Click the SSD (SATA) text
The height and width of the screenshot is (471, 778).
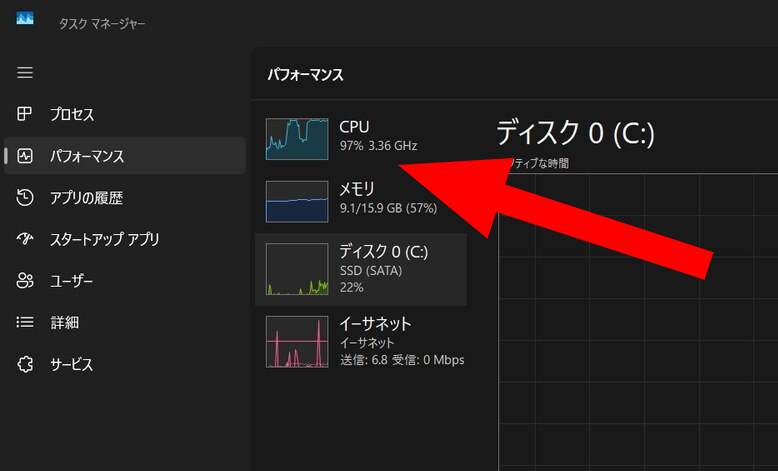pos(371,271)
